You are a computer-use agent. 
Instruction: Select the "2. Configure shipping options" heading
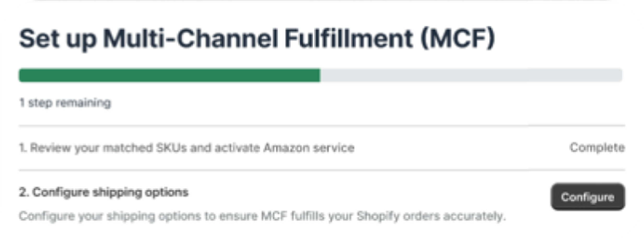(103, 192)
